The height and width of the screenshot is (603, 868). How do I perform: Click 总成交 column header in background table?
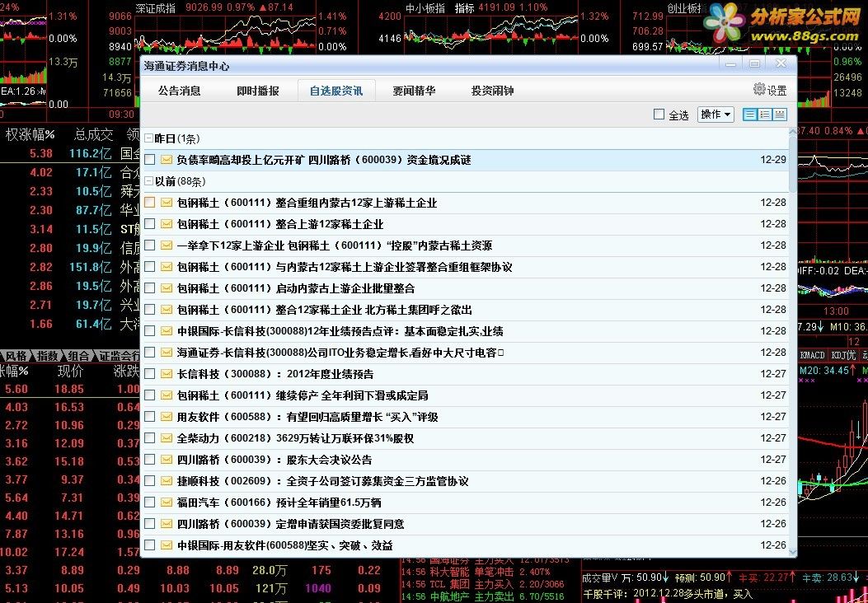(x=93, y=134)
